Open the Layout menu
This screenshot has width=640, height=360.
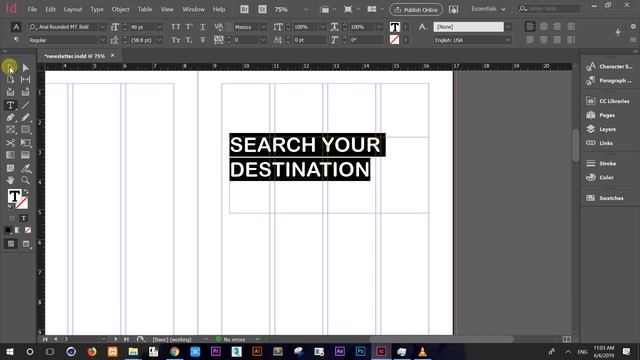coord(73,9)
